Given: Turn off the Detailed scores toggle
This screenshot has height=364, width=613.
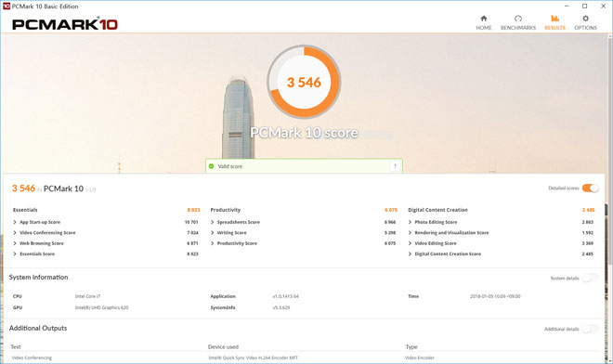Looking at the screenshot, I should (x=591, y=188).
